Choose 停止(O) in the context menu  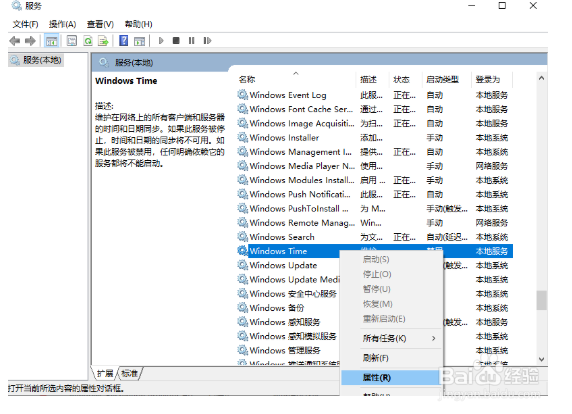tap(391, 274)
